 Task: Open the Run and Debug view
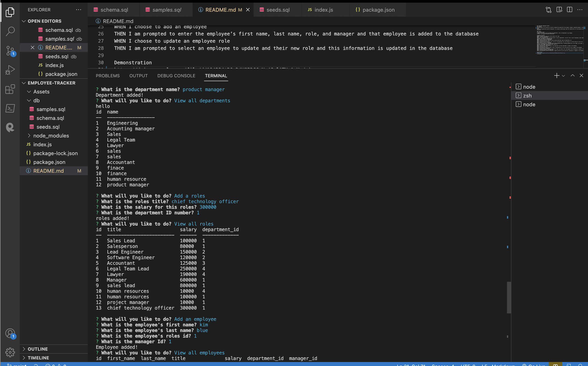[10, 70]
